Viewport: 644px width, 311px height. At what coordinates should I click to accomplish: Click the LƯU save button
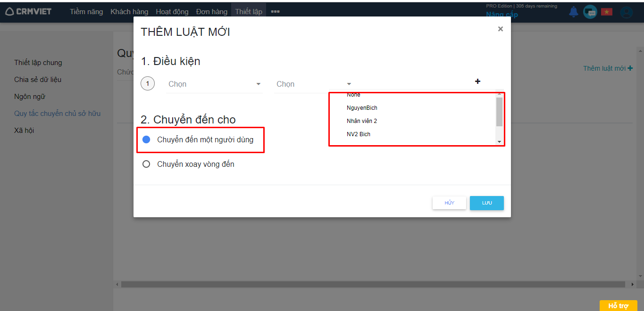click(486, 203)
